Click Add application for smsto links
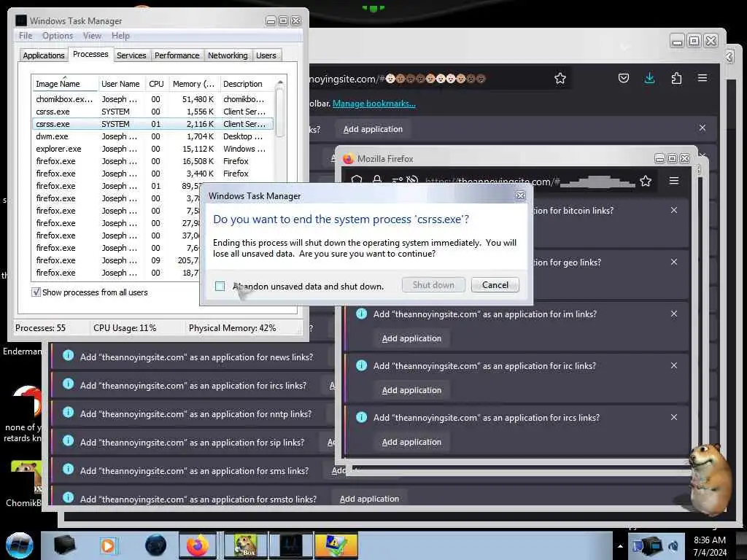The image size is (747, 560). 369,499
